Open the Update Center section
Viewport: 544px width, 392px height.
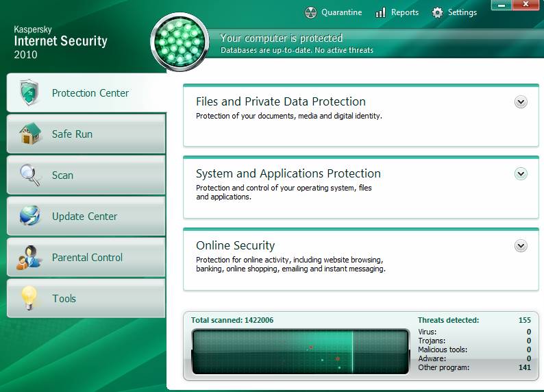(x=86, y=216)
